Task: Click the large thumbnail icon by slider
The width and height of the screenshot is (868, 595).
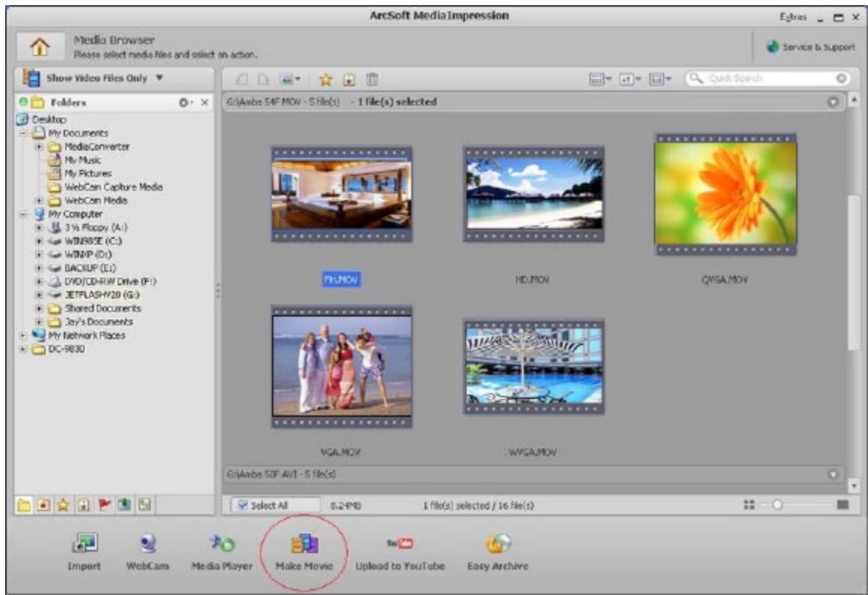Action: pyautogui.click(x=843, y=504)
